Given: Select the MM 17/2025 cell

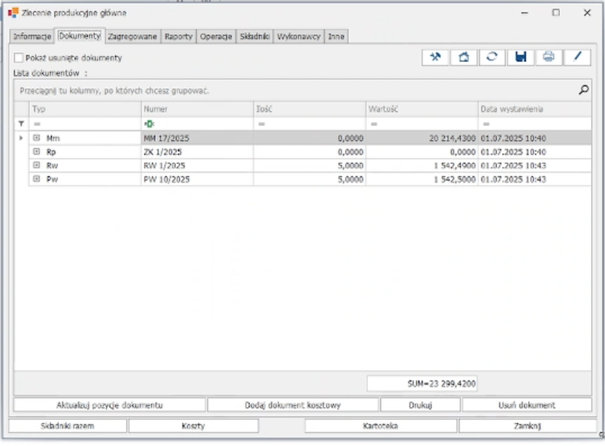Looking at the screenshot, I should coord(197,138).
